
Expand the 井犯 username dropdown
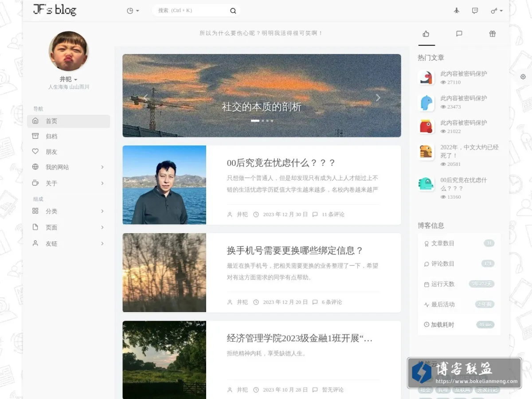click(x=69, y=79)
